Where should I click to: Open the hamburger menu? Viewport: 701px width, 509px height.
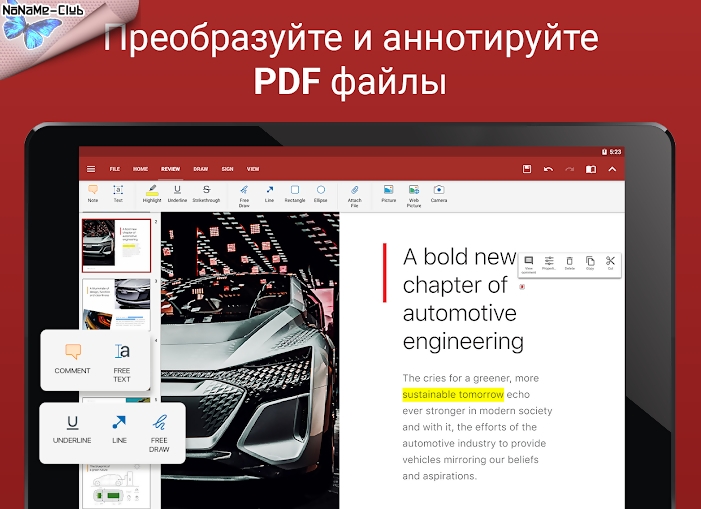click(91, 169)
